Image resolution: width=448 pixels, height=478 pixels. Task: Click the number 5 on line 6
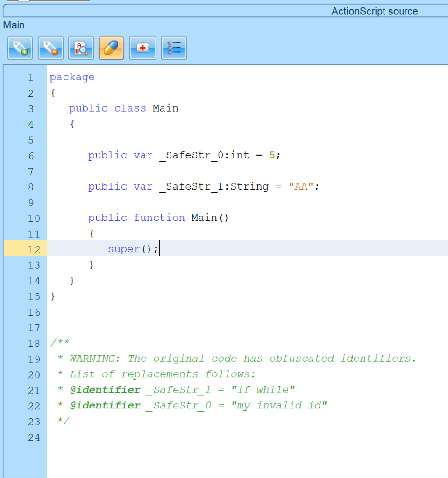pyautogui.click(x=271, y=155)
